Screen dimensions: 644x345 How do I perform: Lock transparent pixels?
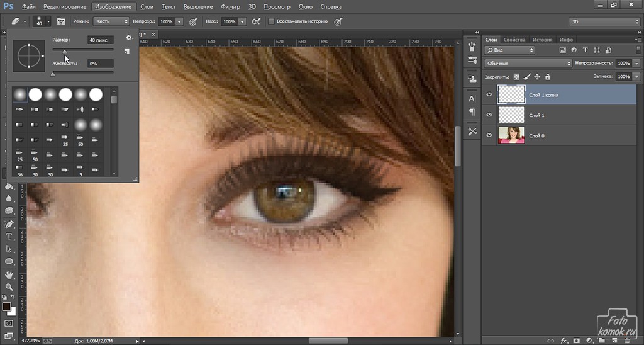coord(516,77)
